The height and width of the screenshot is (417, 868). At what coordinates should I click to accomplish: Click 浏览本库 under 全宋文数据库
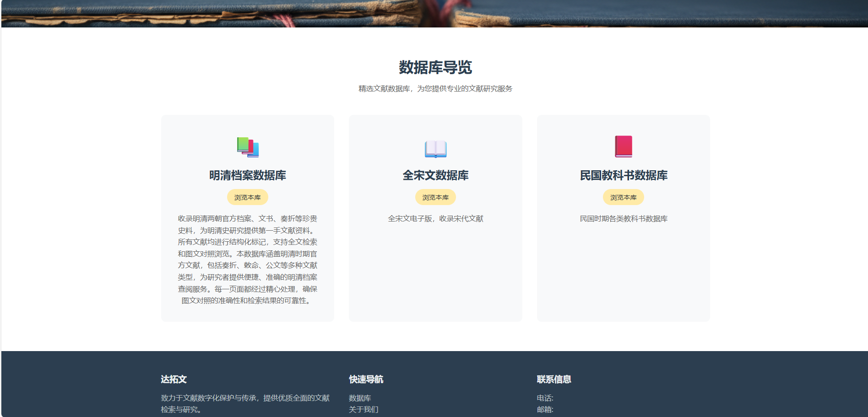click(x=435, y=197)
